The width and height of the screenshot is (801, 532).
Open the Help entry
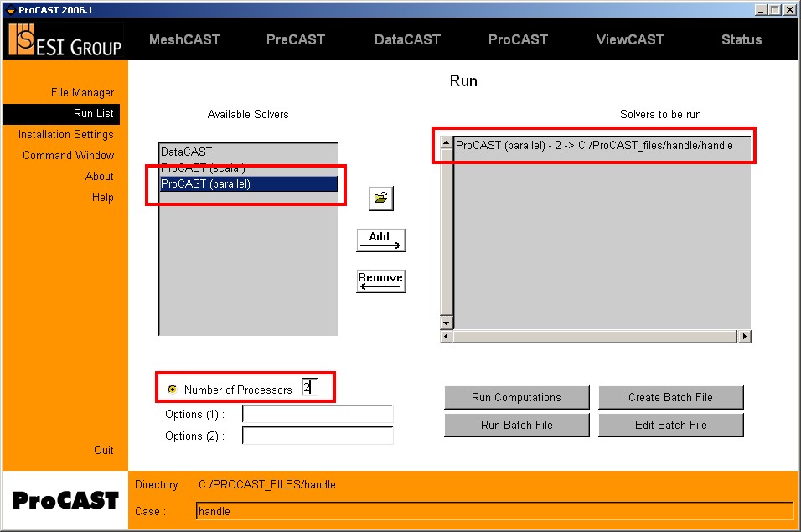(x=103, y=197)
